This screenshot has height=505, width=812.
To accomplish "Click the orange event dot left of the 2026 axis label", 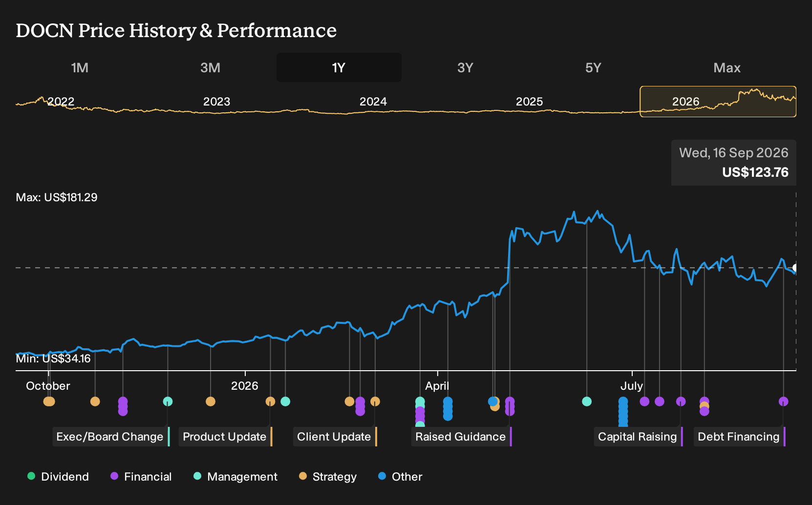I will 211,401.
